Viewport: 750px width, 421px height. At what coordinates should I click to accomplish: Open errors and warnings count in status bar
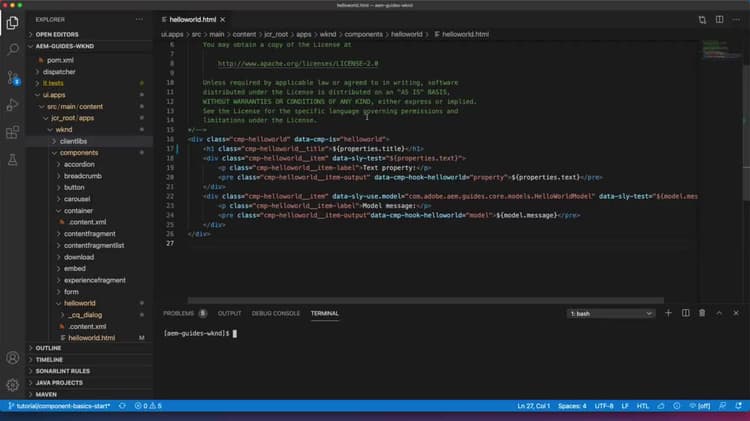click(x=148, y=406)
